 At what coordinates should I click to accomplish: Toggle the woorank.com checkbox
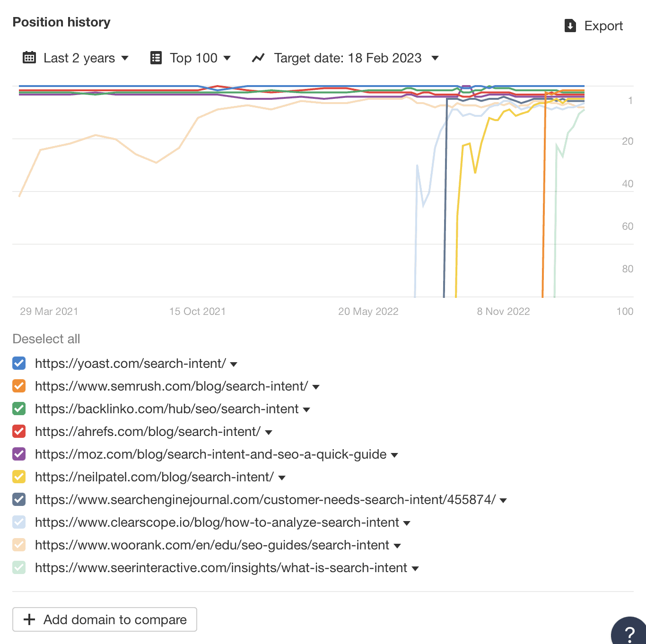[x=19, y=545]
